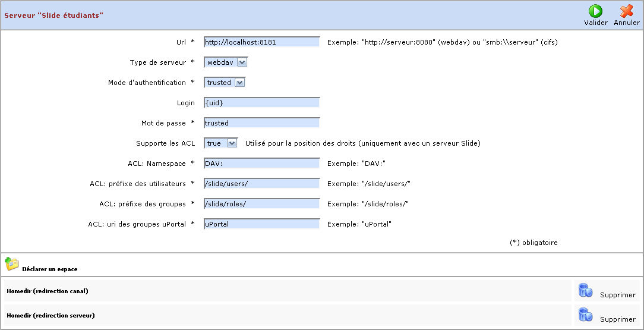Click the red Annuler cross icon
Image resolution: width=644 pixels, height=330 pixels.
[x=626, y=11]
